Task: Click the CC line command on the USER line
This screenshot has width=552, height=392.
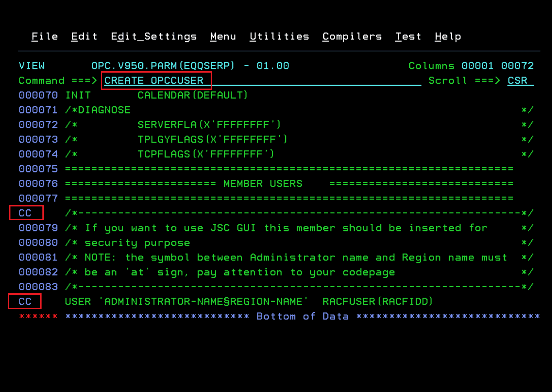Action: coord(25,302)
